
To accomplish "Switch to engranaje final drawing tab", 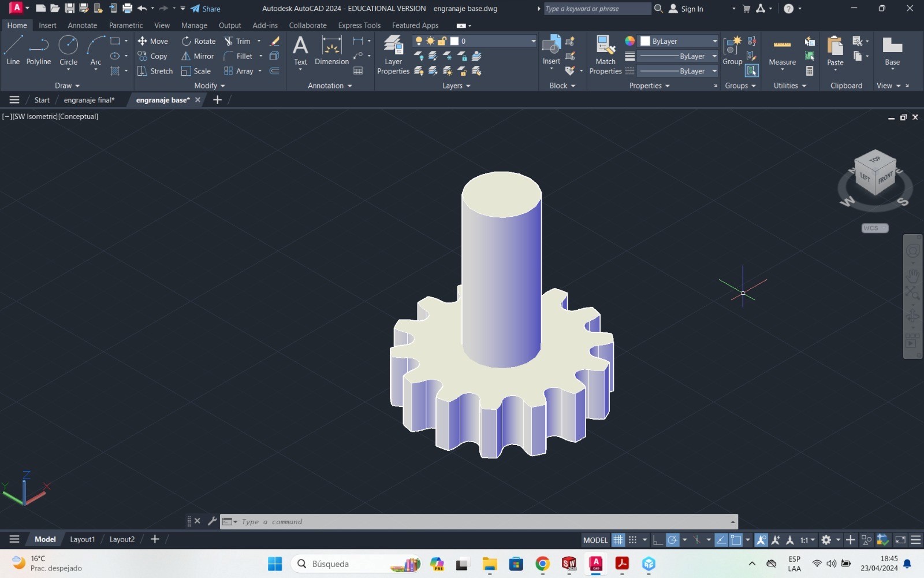I will tap(89, 100).
